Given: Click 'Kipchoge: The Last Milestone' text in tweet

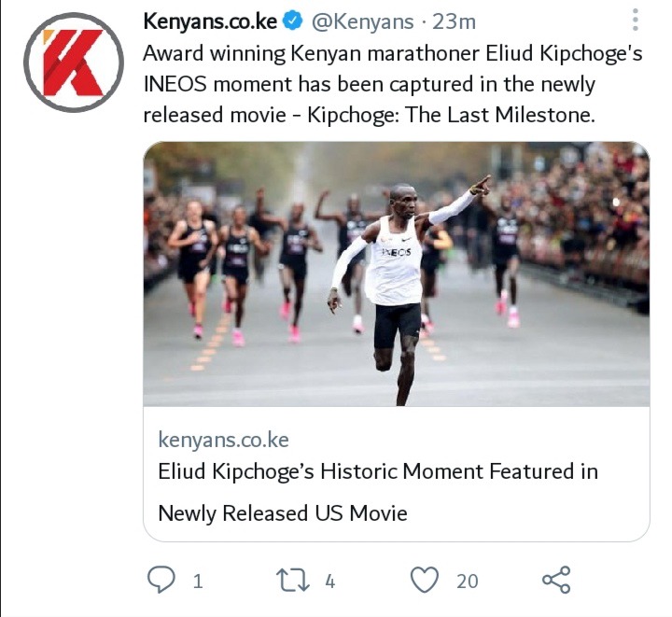Looking at the screenshot, I should click(x=452, y=115).
